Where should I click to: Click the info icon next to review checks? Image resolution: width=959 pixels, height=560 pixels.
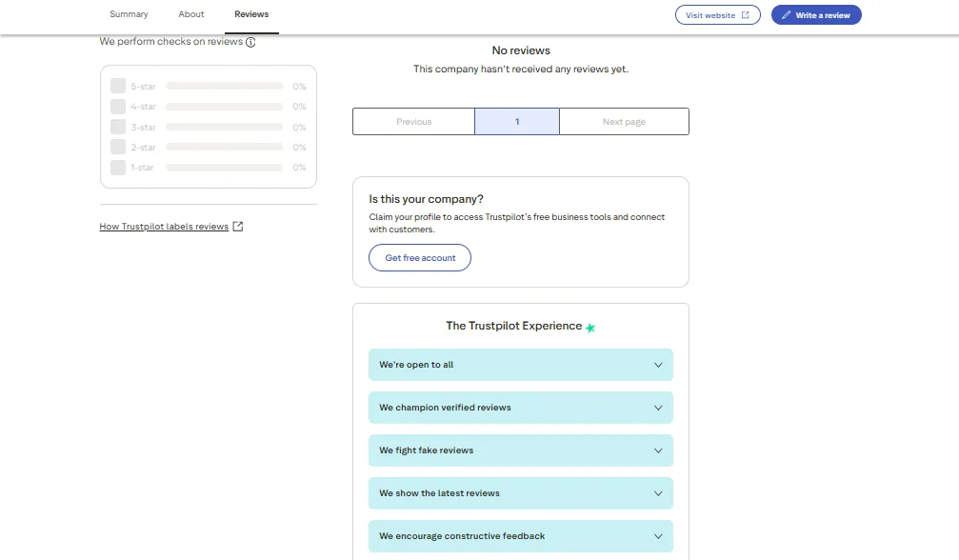(x=250, y=42)
